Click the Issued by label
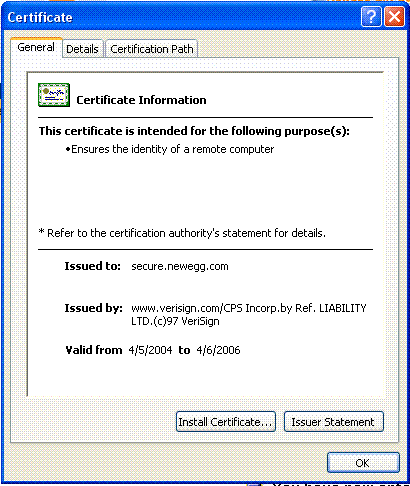The image size is (410, 486). [x=93, y=308]
